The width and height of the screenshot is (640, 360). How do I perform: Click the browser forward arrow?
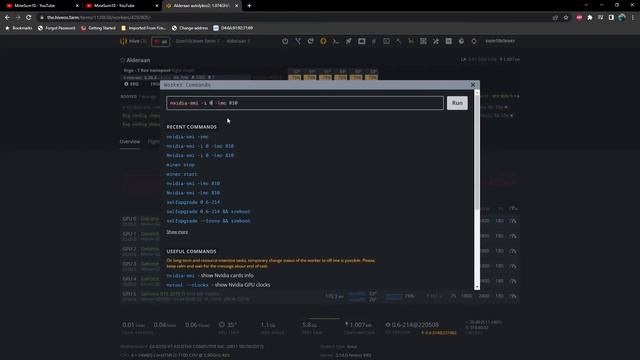(x=18, y=18)
